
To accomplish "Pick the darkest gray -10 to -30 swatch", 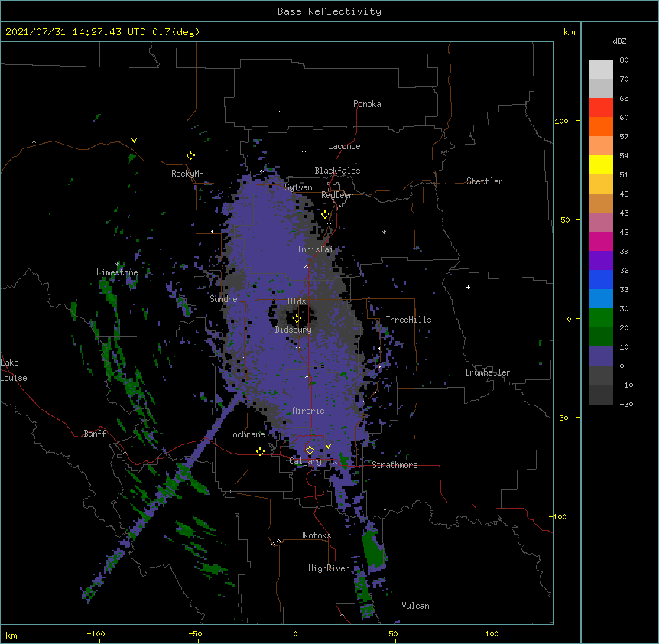I will coord(601,395).
